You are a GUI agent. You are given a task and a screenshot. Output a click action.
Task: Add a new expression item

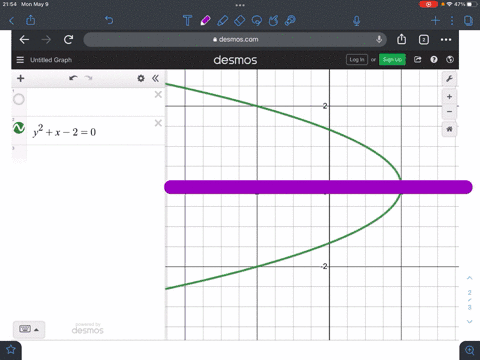(x=21, y=78)
